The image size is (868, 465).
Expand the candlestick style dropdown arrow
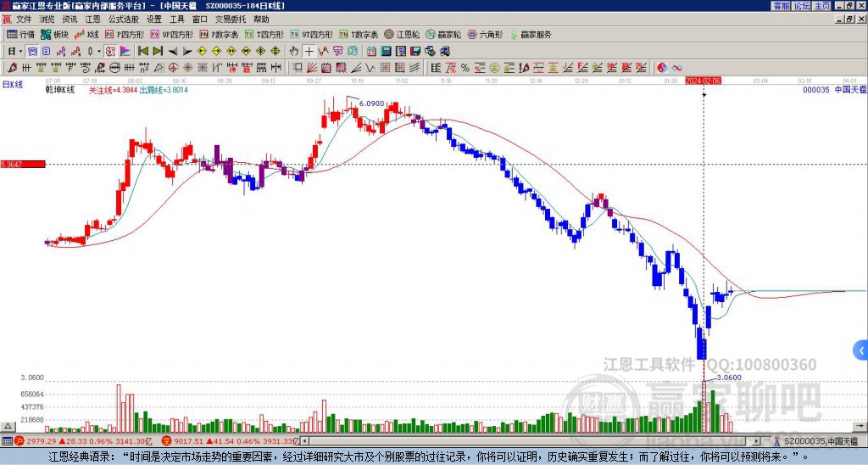pyautogui.click(x=99, y=52)
